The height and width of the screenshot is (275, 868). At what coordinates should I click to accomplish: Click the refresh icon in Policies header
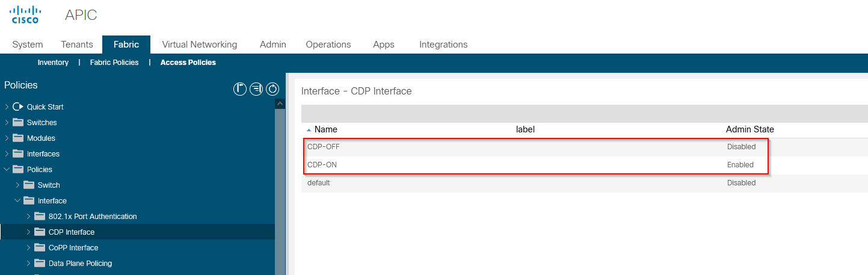[273, 90]
